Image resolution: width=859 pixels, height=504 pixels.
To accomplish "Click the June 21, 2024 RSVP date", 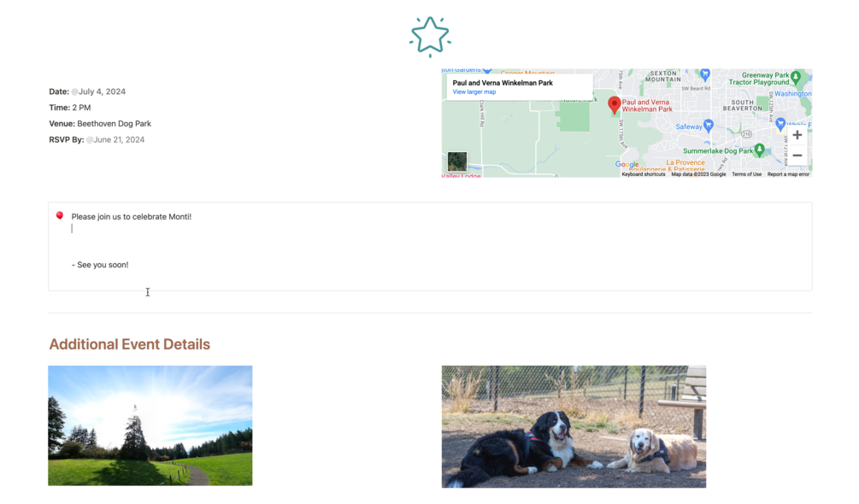I will [x=115, y=139].
